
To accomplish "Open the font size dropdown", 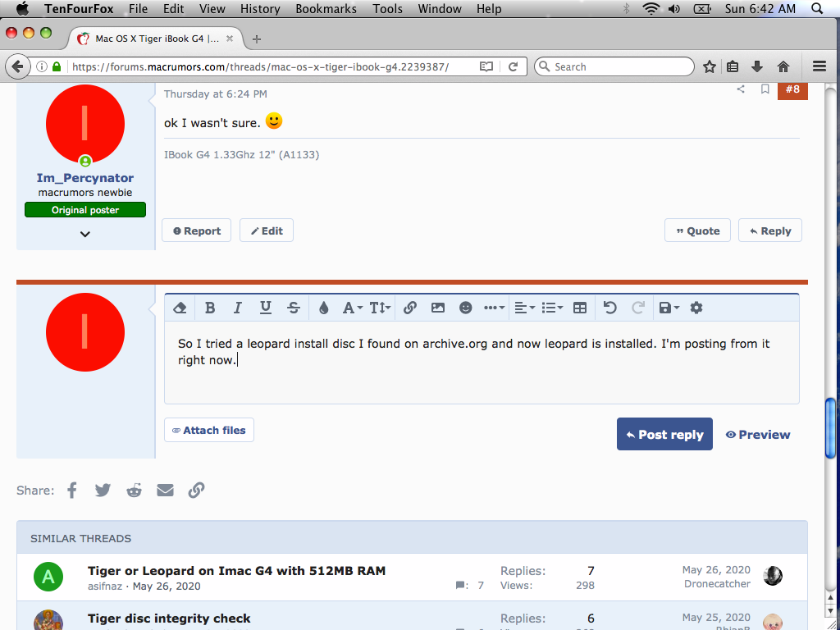I will tap(380, 308).
